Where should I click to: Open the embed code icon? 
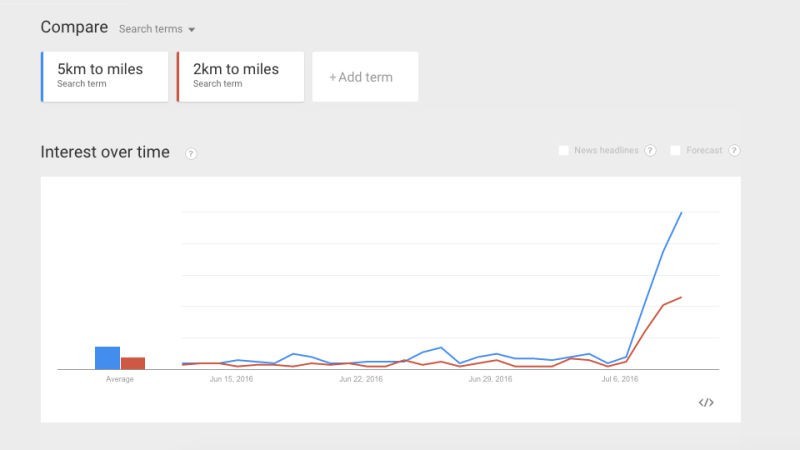706,403
